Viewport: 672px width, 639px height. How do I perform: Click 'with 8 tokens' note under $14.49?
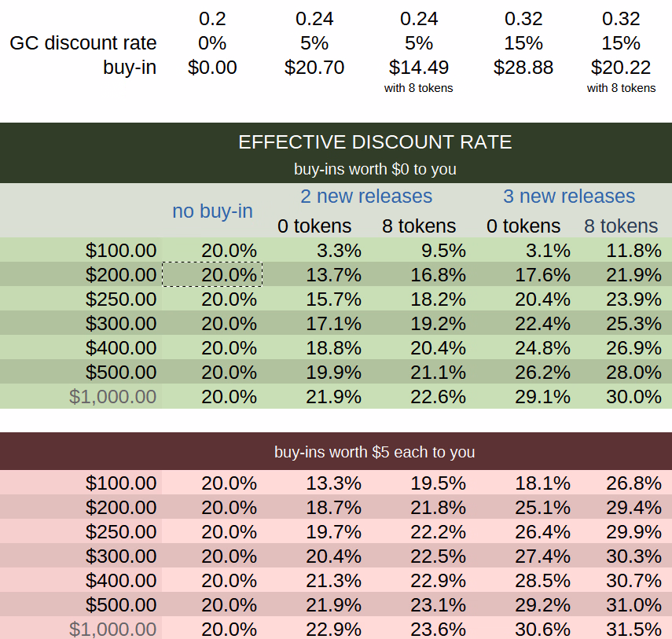coord(418,88)
